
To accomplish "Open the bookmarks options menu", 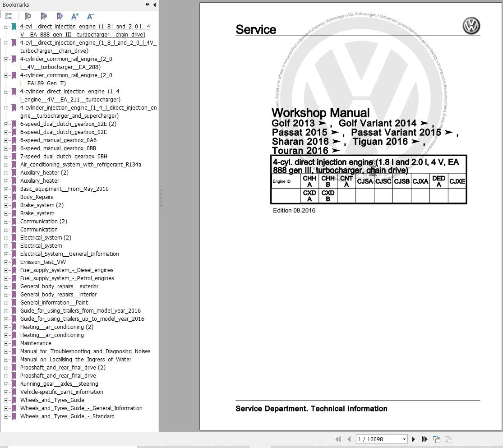I will click(9, 16).
